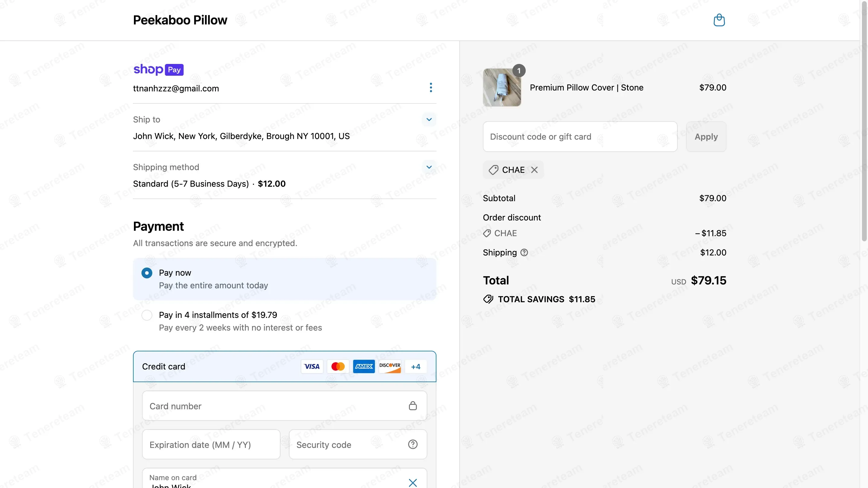The width and height of the screenshot is (868, 488).
Task: Click the Payment section heading
Action: pos(158,226)
